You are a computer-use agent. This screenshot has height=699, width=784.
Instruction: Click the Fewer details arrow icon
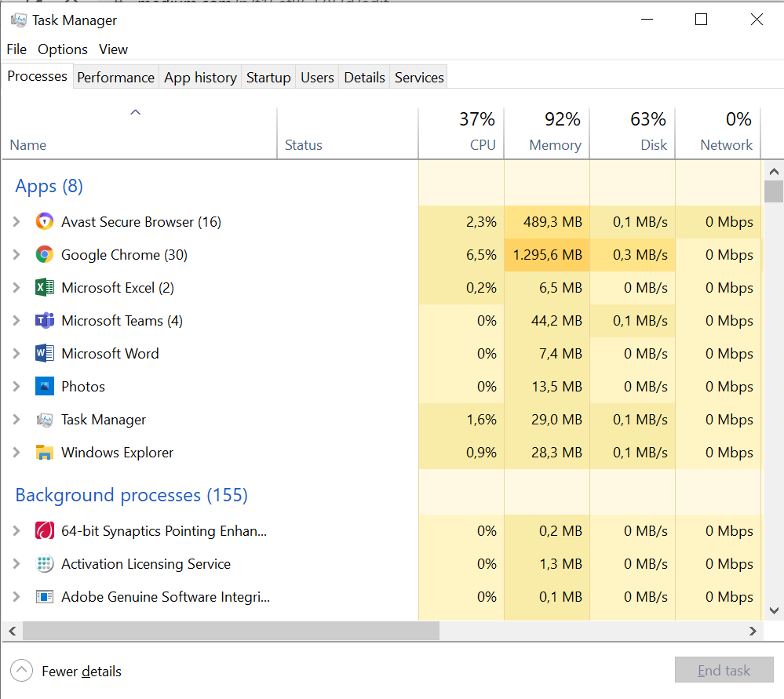(x=21, y=671)
